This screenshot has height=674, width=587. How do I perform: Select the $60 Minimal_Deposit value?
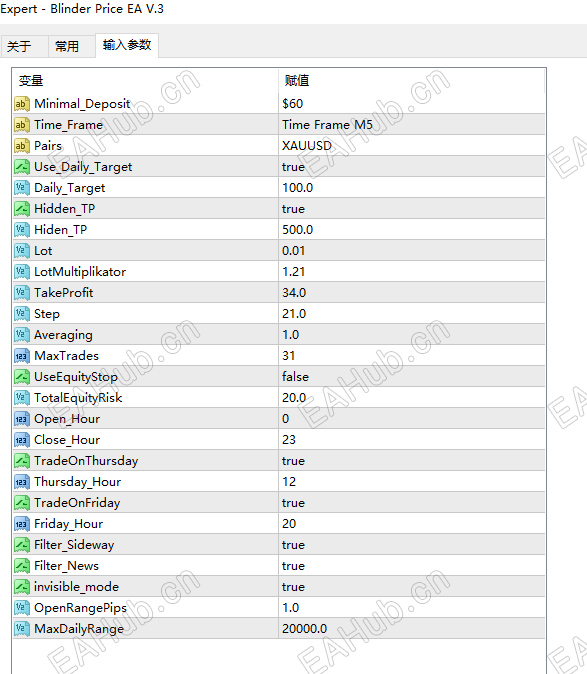[x=412, y=104]
